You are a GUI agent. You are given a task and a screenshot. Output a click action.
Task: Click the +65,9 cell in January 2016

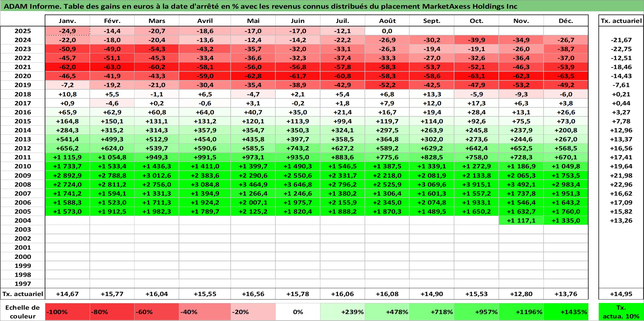[x=67, y=112]
